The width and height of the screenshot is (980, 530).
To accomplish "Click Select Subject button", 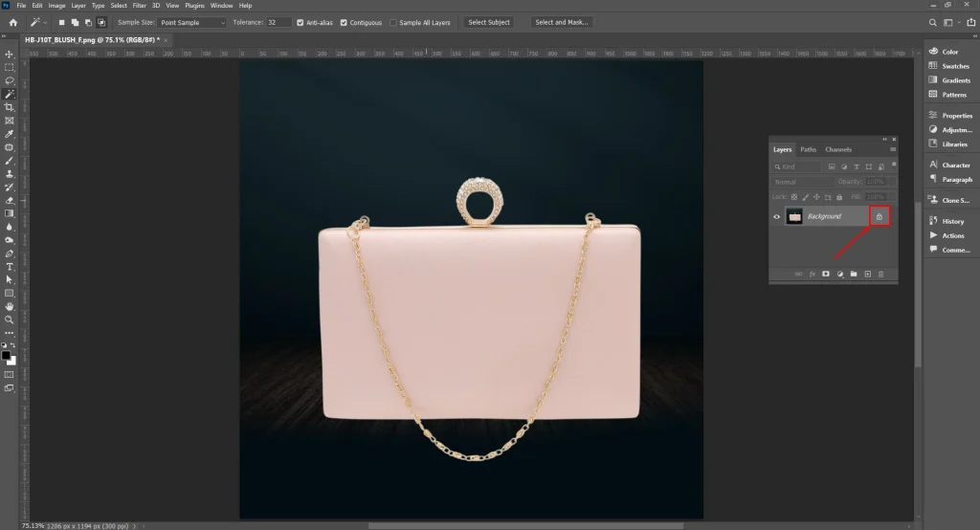I will click(x=489, y=23).
